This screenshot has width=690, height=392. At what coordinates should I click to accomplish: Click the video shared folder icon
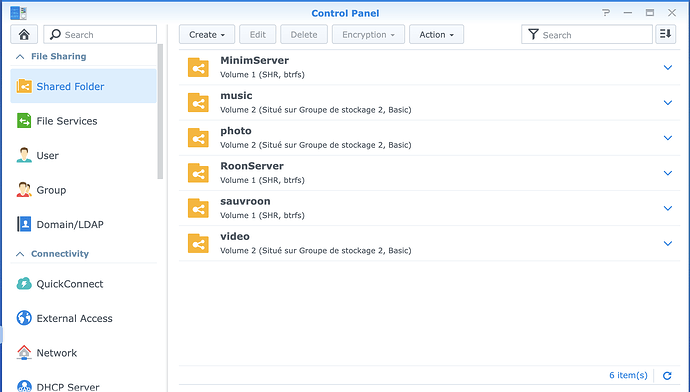pyautogui.click(x=198, y=243)
